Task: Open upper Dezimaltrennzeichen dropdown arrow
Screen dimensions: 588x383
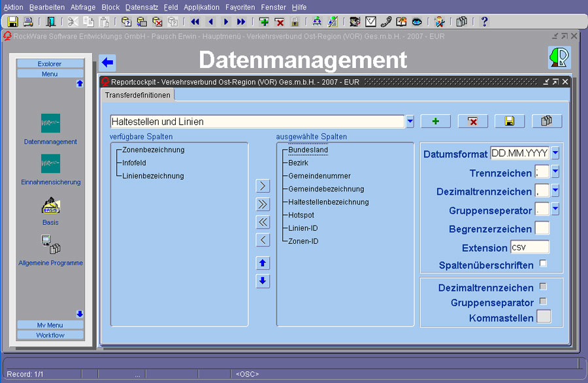Action: (555, 190)
